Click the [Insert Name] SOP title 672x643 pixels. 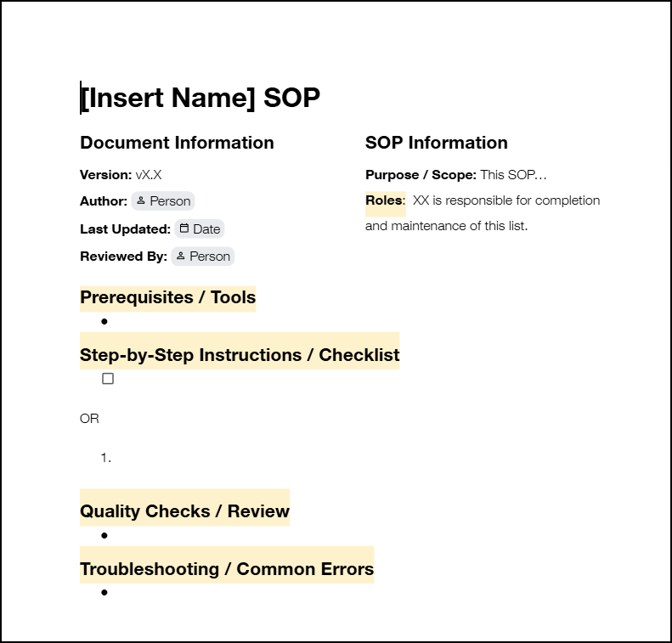point(200,98)
